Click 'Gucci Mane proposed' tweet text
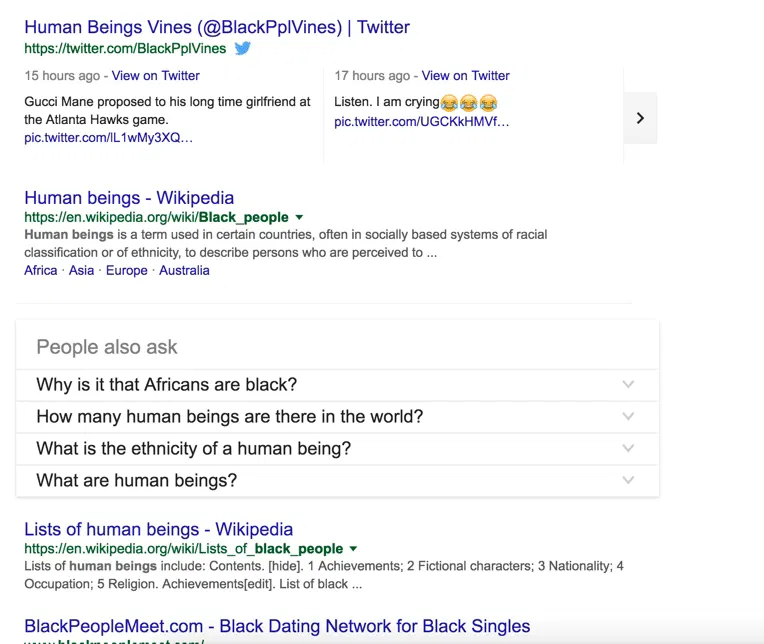Image resolution: width=764 pixels, height=644 pixels. coord(167,111)
